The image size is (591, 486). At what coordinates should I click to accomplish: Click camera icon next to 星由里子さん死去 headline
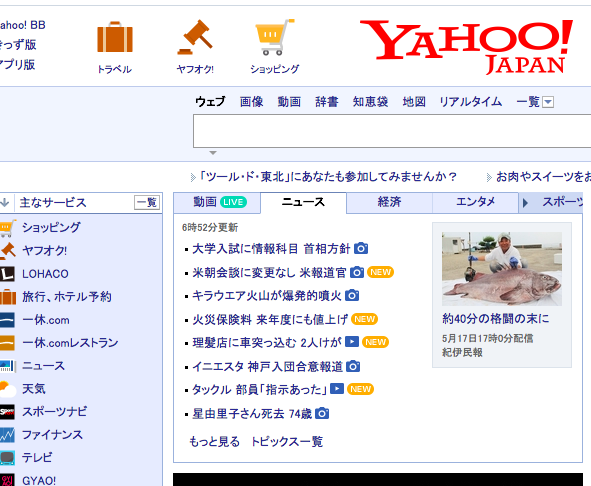tap(322, 414)
